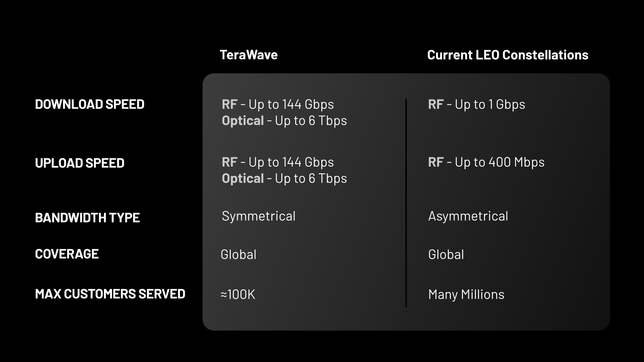Click the ≈100K customers value
Image resolution: width=644 pixels, height=362 pixels.
click(x=238, y=294)
